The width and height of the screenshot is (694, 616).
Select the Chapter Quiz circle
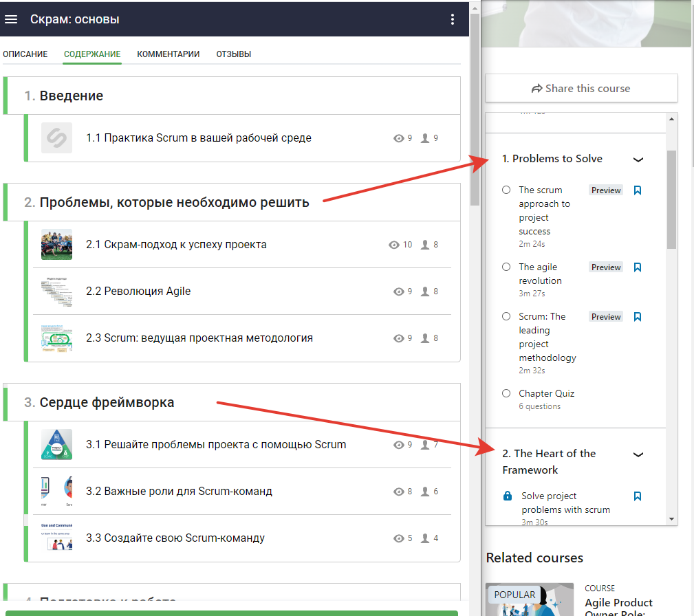click(x=506, y=393)
